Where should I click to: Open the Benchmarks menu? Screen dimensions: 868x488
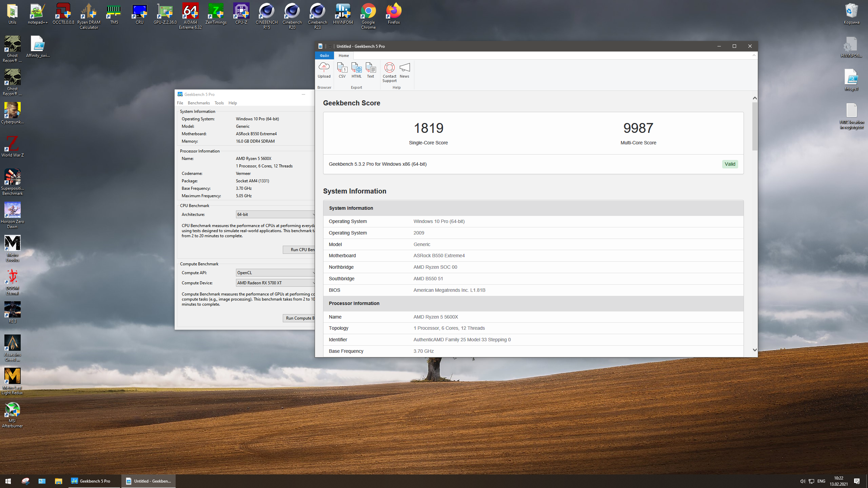tap(199, 103)
